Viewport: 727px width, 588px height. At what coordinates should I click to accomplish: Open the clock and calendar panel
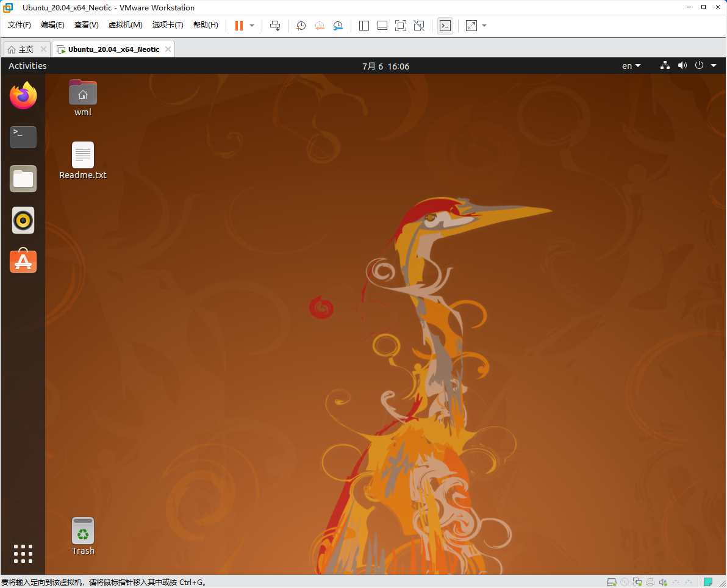(x=385, y=66)
